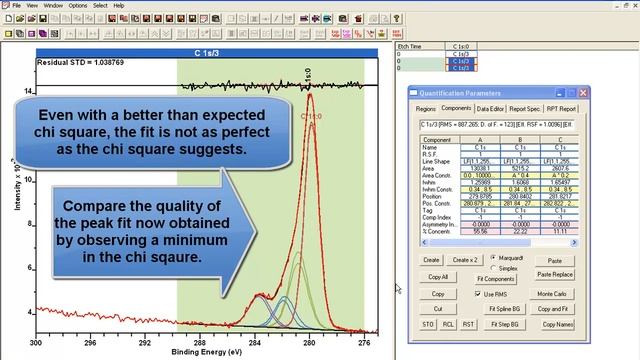Click the CasaXPS application icon beside File
640x360 pixels.
pyautogui.click(x=5, y=5)
